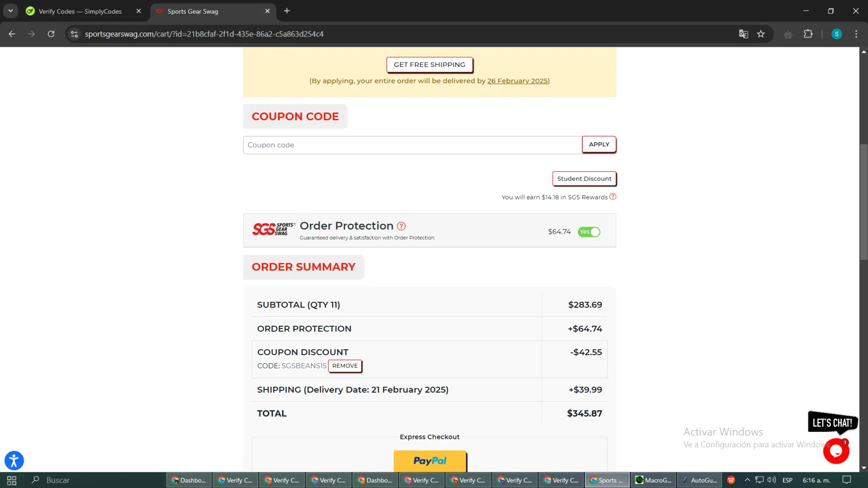
Task: Click the translate page icon
Action: coord(744,34)
